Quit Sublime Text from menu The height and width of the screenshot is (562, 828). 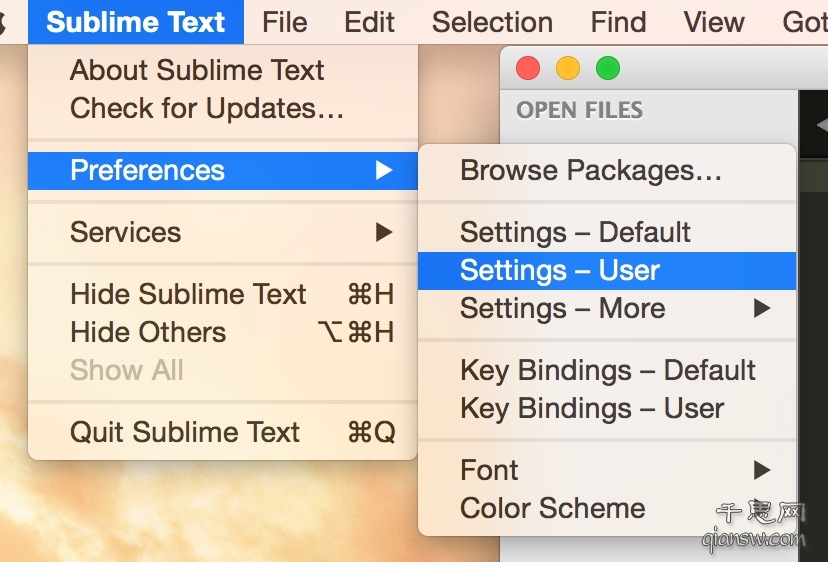pos(222,432)
